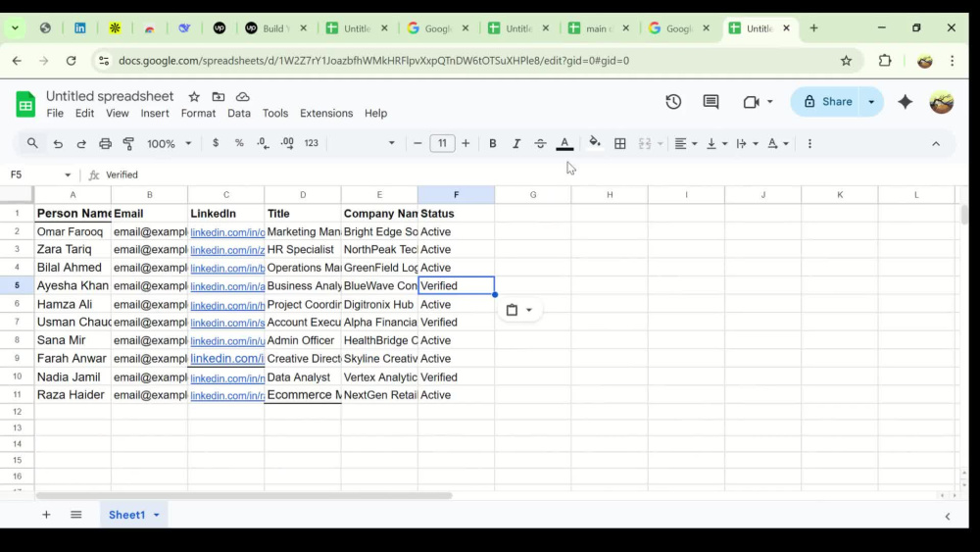The image size is (980, 552).
Task: Open a new browser tab
Action: click(813, 28)
